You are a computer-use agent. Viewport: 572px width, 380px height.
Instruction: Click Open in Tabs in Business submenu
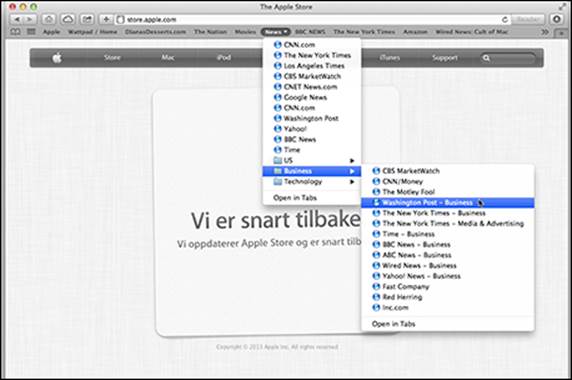click(x=448, y=324)
